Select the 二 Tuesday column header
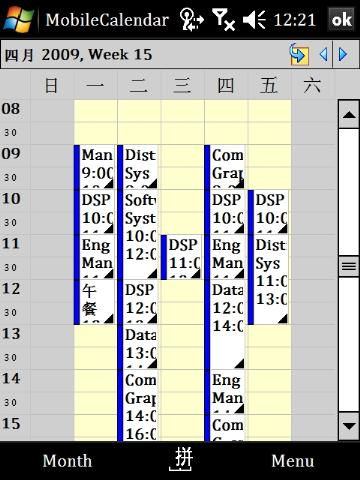Screen dimensions: 360x480 click(139, 85)
